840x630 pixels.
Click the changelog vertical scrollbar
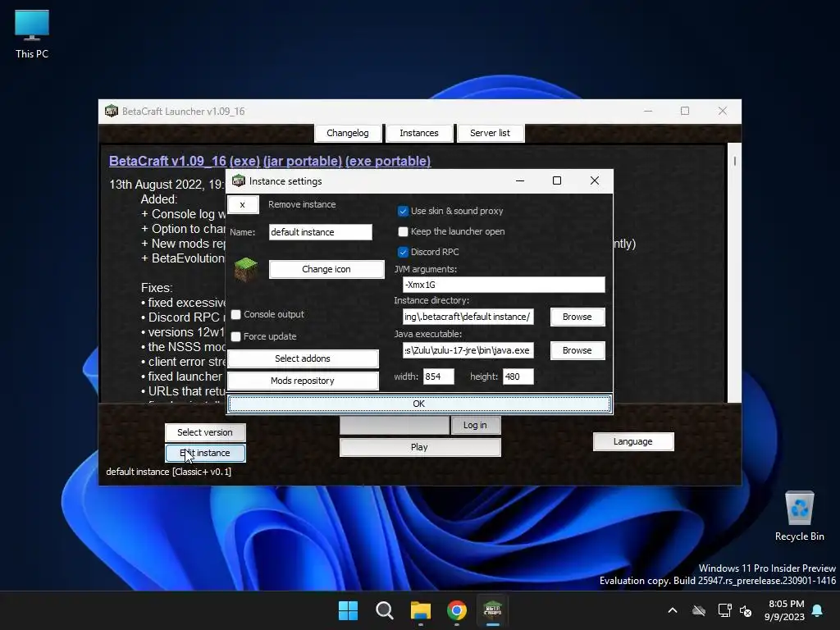point(734,272)
